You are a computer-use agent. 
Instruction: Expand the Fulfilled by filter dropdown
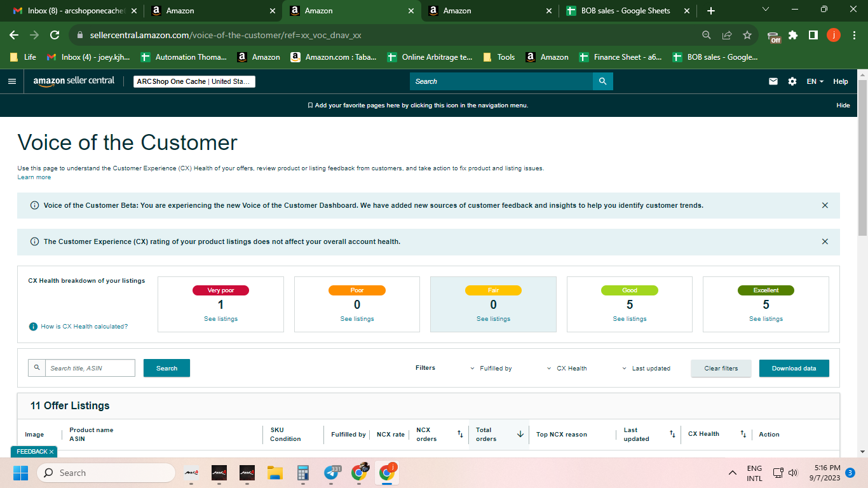[491, 369]
